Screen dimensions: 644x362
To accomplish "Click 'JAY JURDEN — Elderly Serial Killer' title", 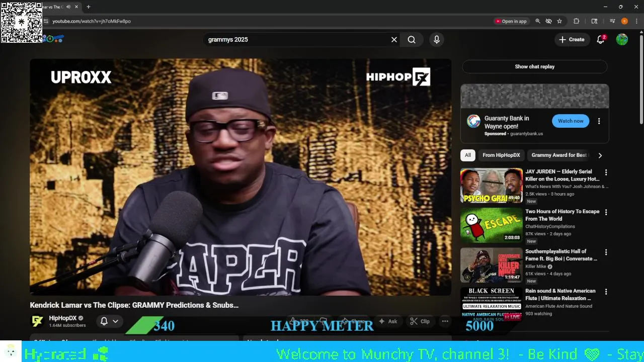I will pos(562,175).
